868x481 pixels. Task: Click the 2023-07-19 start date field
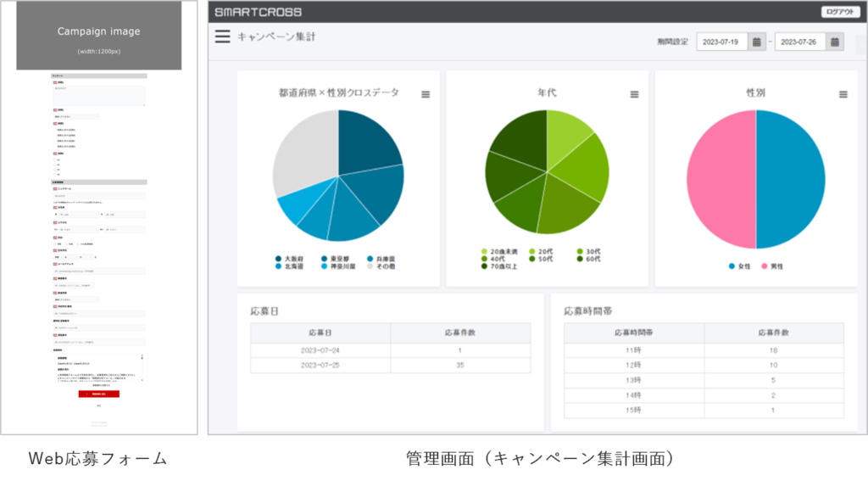pos(721,42)
